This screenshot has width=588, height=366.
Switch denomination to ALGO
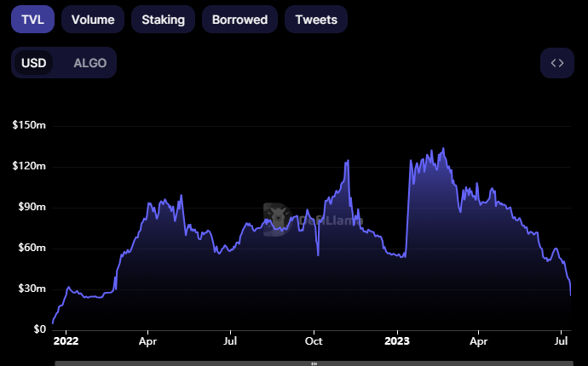coord(90,63)
